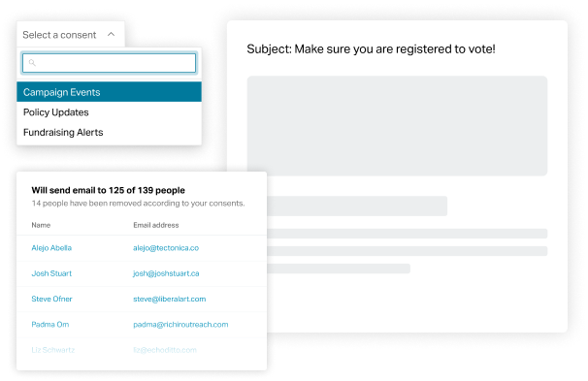Click the liz@echoditto.com email address
Viewport: 588px width, 381px height.
tap(165, 350)
